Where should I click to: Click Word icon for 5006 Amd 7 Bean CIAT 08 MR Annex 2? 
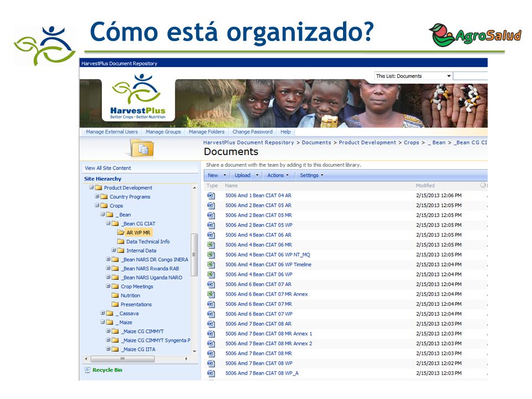point(211,344)
